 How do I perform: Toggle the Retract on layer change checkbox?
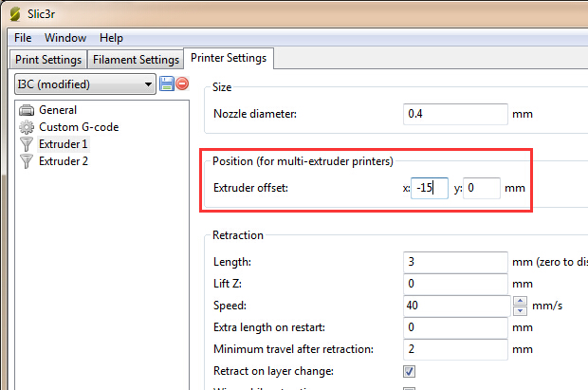coord(409,372)
